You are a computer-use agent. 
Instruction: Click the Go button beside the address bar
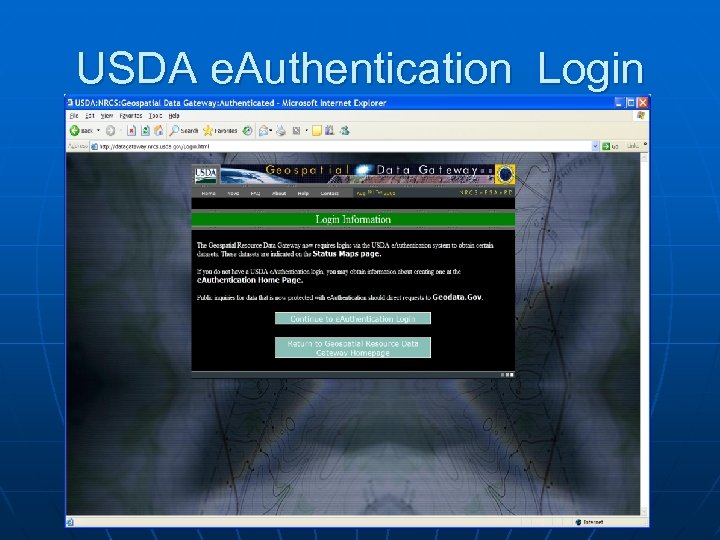[x=610, y=146]
